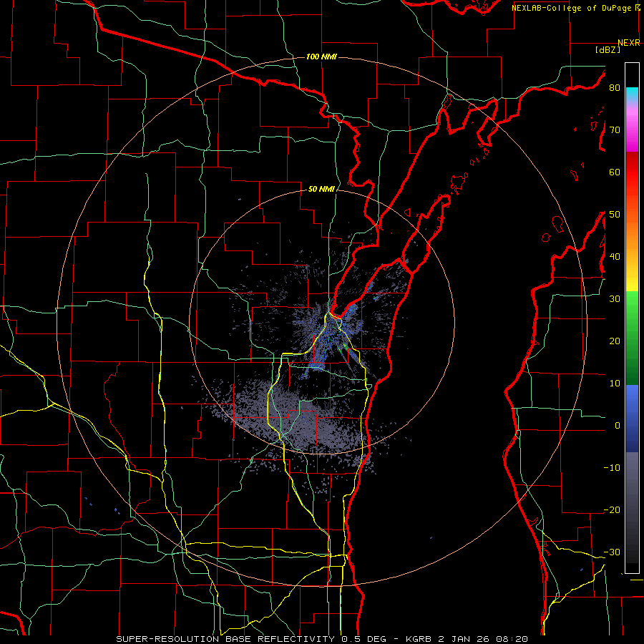Click the 60 value on the dBZ scale
This screenshot has height=644, width=644.
[615, 172]
